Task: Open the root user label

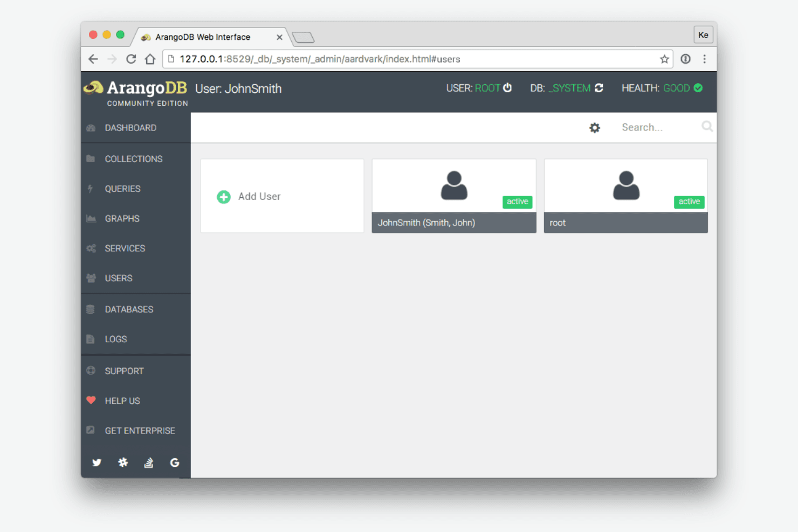Action: [558, 223]
